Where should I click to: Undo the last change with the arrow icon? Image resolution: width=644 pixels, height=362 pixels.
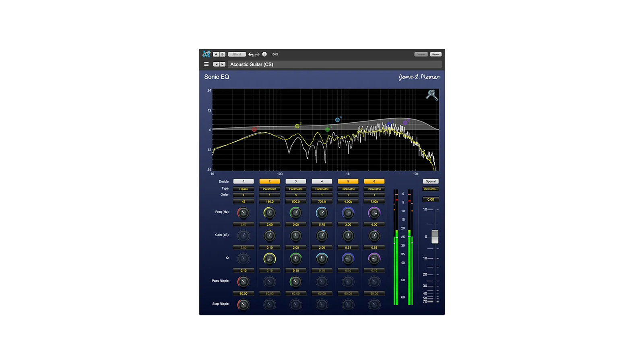pyautogui.click(x=251, y=54)
